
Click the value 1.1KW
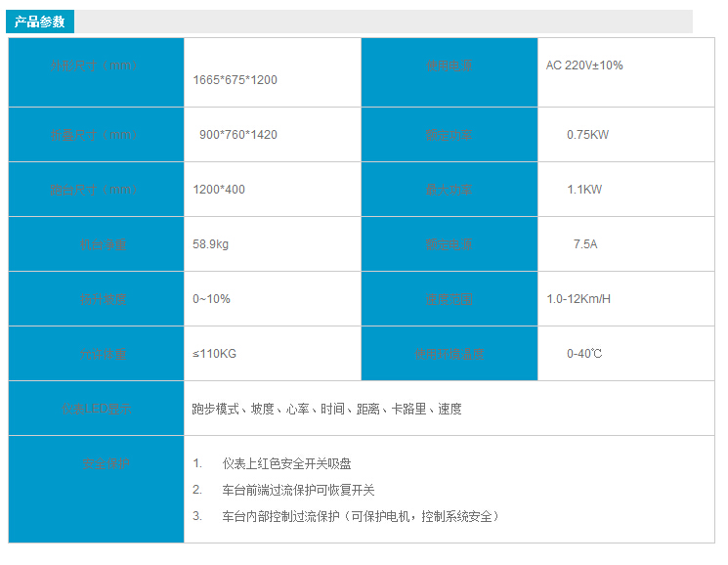(584, 190)
